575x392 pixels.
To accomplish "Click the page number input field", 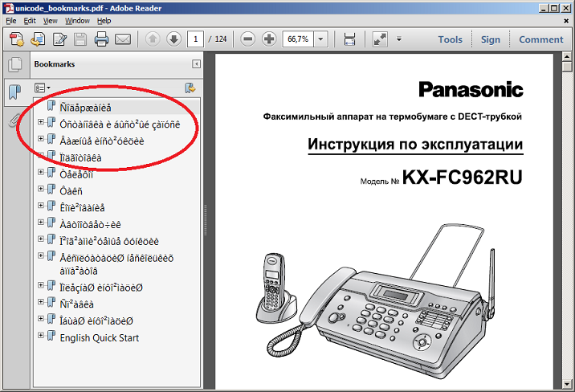I will point(195,39).
